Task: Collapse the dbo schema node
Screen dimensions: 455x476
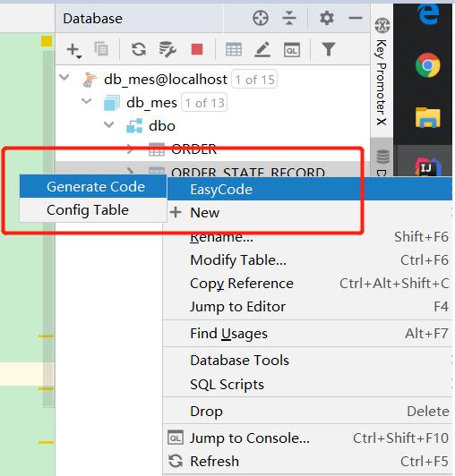Action: tap(108, 124)
